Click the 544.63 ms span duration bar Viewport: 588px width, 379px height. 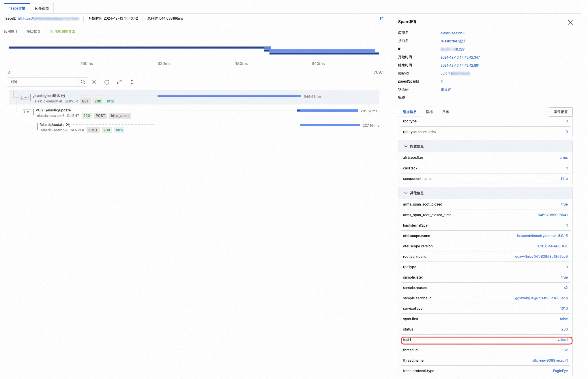pyautogui.click(x=229, y=96)
